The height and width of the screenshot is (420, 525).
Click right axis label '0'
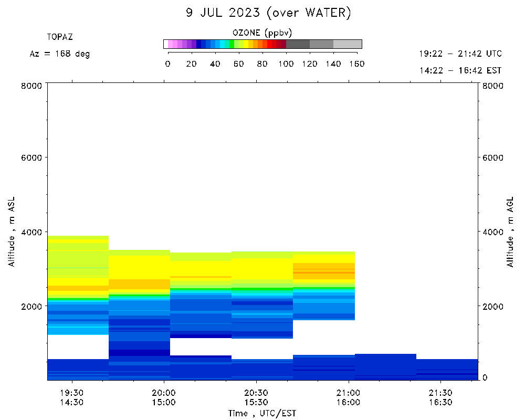[485, 378]
